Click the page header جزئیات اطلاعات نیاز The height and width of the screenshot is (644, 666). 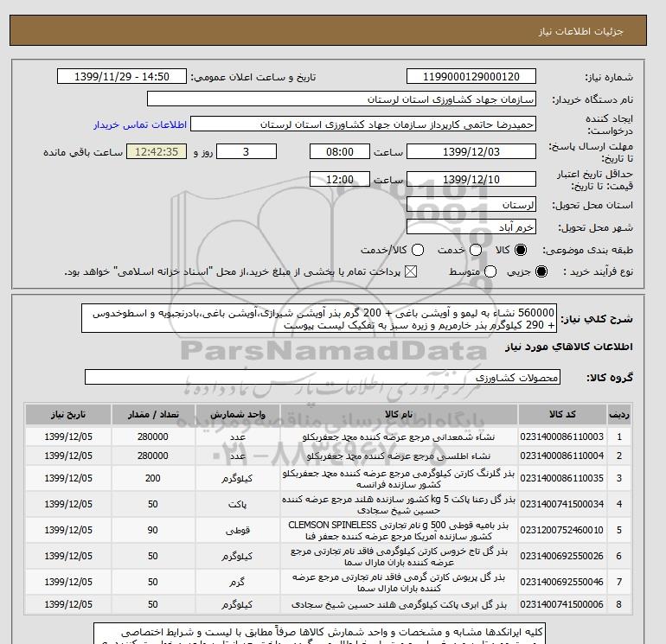click(x=581, y=31)
